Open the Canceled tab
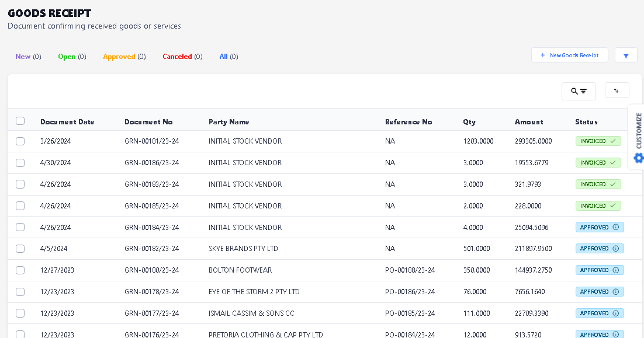 [177, 57]
